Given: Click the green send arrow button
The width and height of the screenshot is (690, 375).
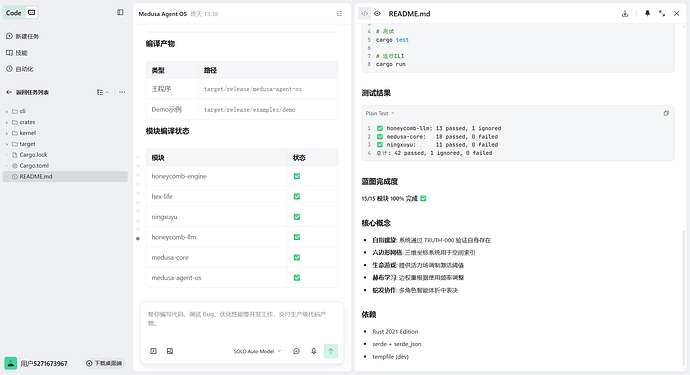Looking at the screenshot, I should pos(331,351).
